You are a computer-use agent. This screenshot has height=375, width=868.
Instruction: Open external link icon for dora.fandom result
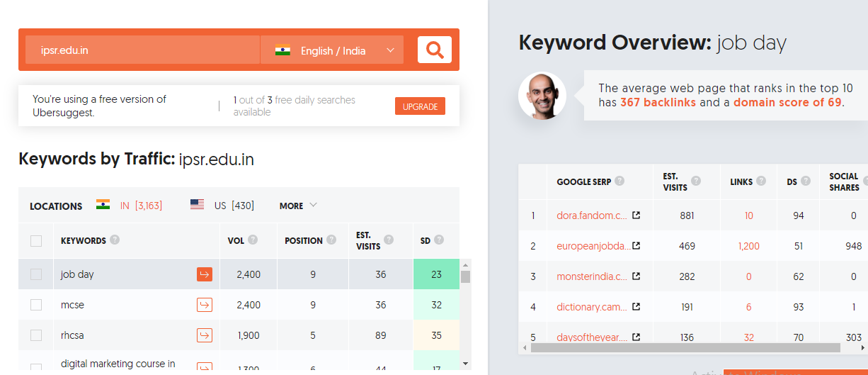[x=636, y=215]
